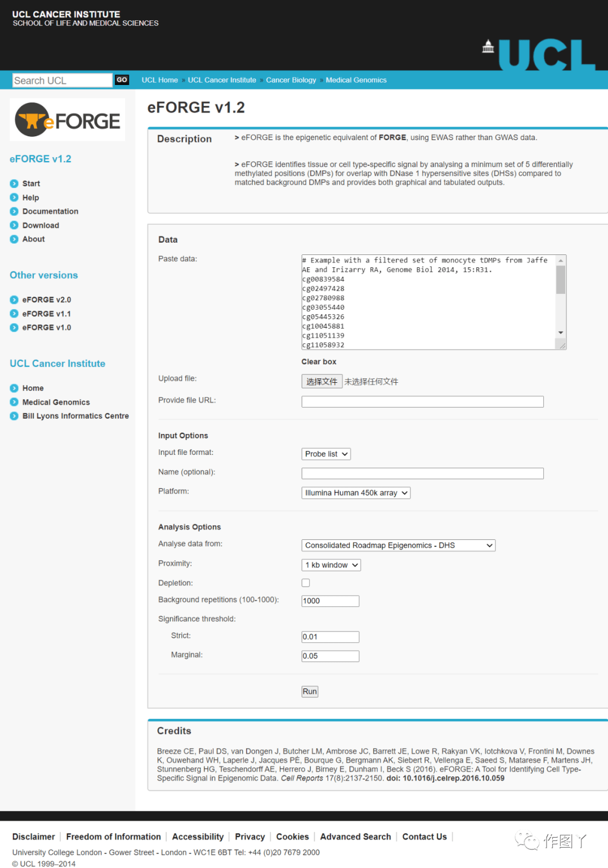Click the Strict threshold field
This screenshot has width=608, height=868.
click(x=330, y=637)
